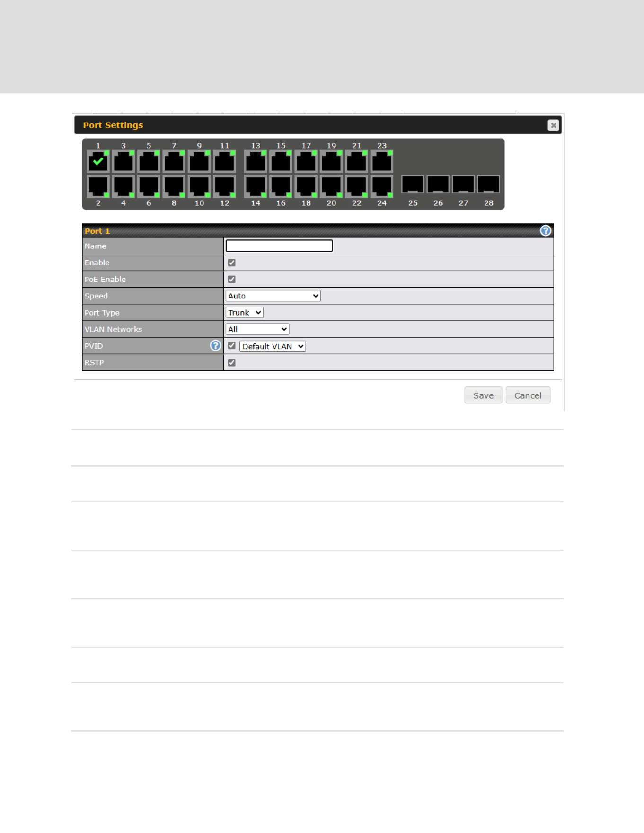644x833 pixels.
Task: Select SFP port 26
Action: point(438,184)
